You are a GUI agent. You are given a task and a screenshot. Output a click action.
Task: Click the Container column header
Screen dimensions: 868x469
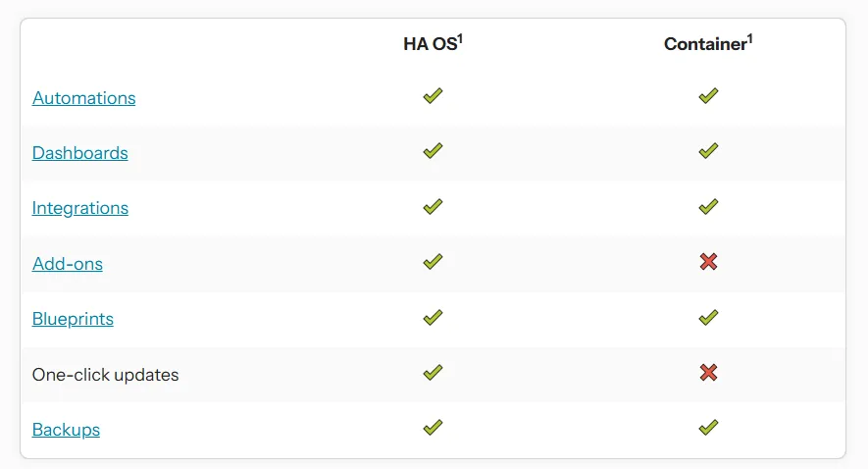(x=708, y=43)
